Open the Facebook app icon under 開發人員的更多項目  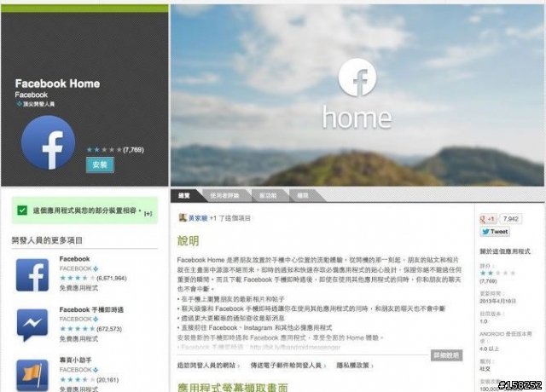[x=32, y=274]
